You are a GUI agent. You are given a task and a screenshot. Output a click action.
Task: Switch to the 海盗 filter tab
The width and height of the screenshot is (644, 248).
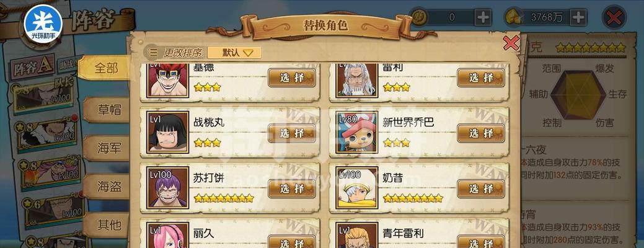point(107,187)
